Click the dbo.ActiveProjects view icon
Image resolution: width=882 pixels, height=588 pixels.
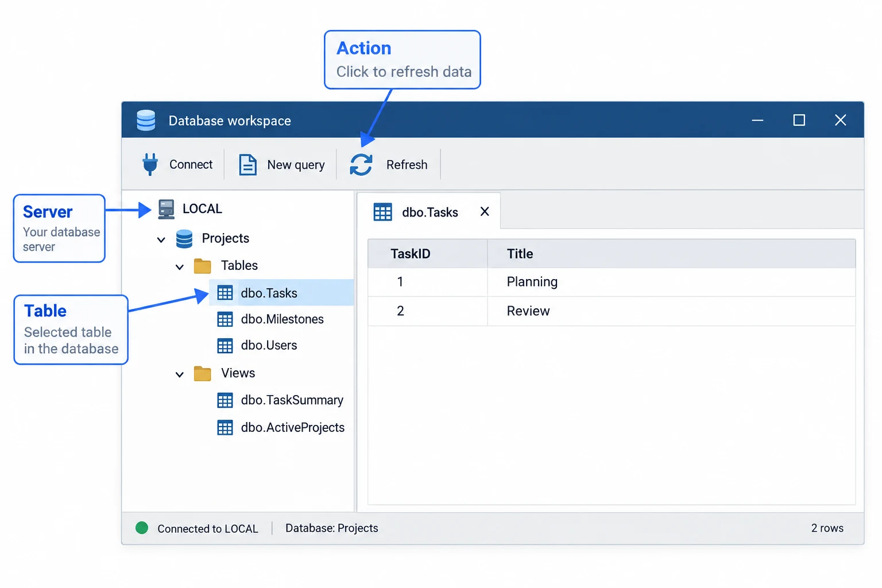point(225,428)
